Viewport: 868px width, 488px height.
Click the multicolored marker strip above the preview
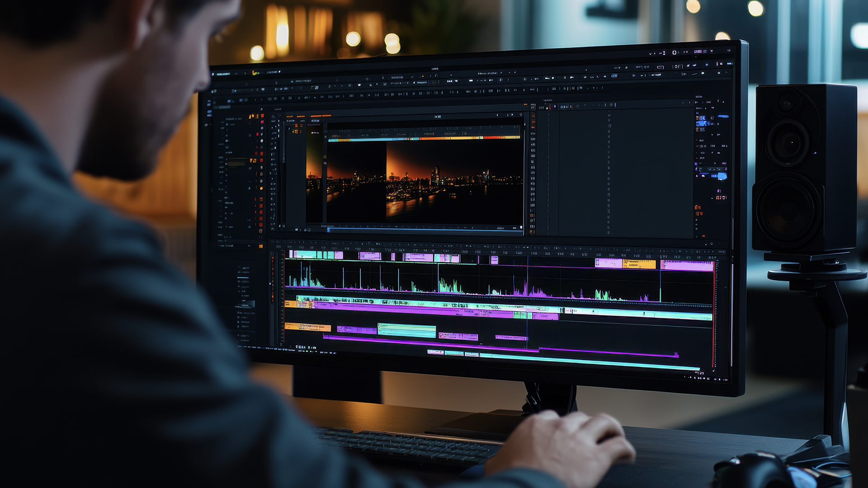(x=424, y=138)
